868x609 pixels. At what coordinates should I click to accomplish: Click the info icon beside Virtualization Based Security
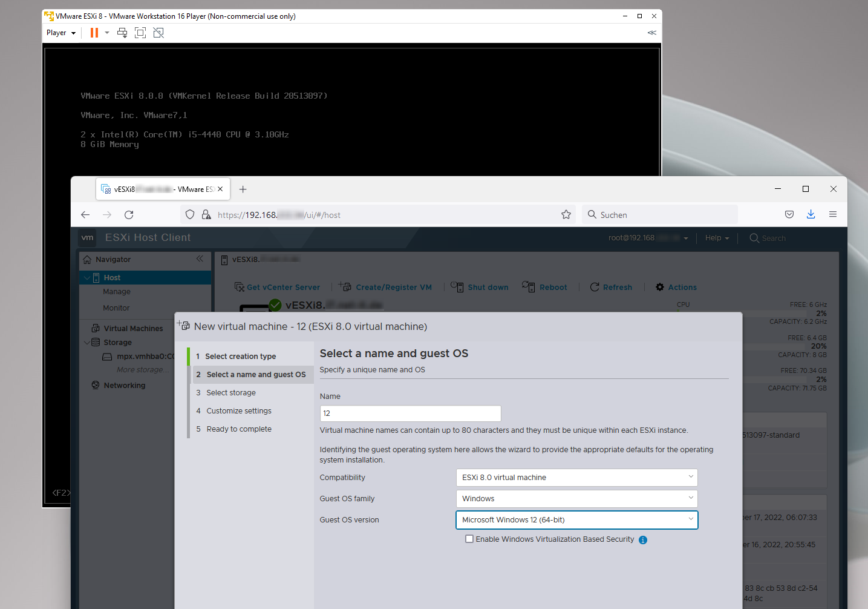point(643,540)
